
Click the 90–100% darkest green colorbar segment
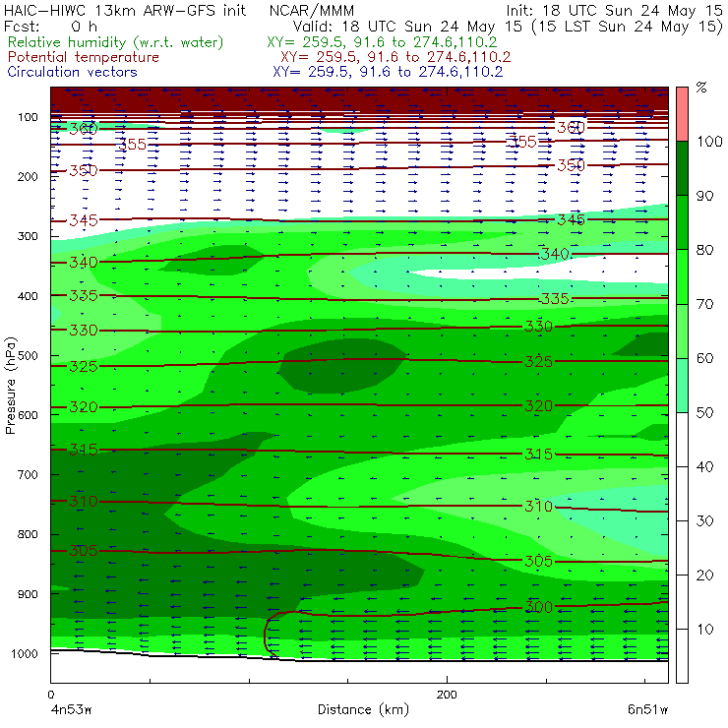pos(682,168)
